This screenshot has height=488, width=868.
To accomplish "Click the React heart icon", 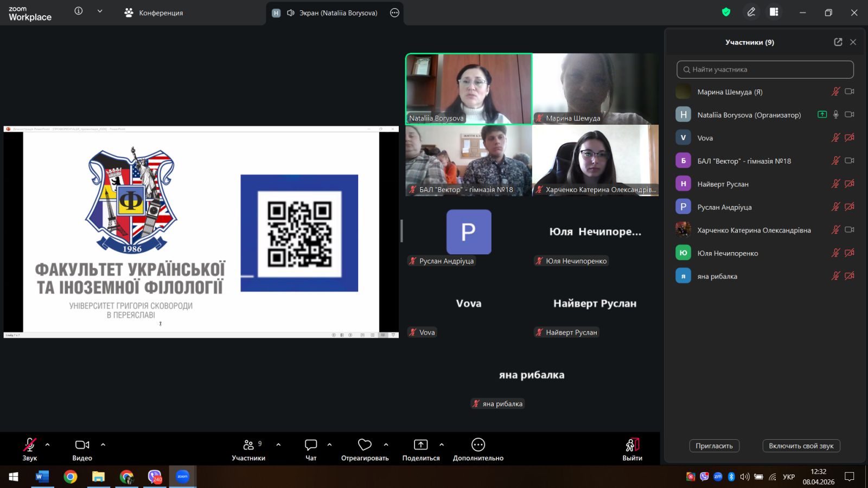I will click(365, 445).
